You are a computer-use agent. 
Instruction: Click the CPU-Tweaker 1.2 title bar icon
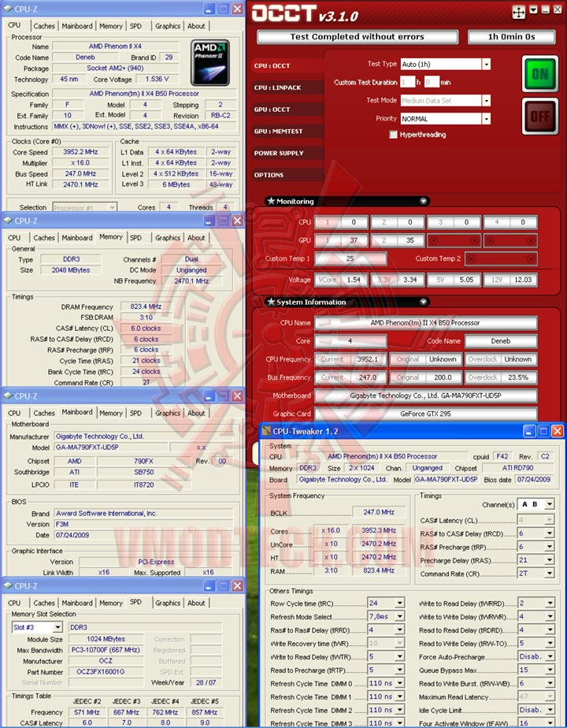266,431
